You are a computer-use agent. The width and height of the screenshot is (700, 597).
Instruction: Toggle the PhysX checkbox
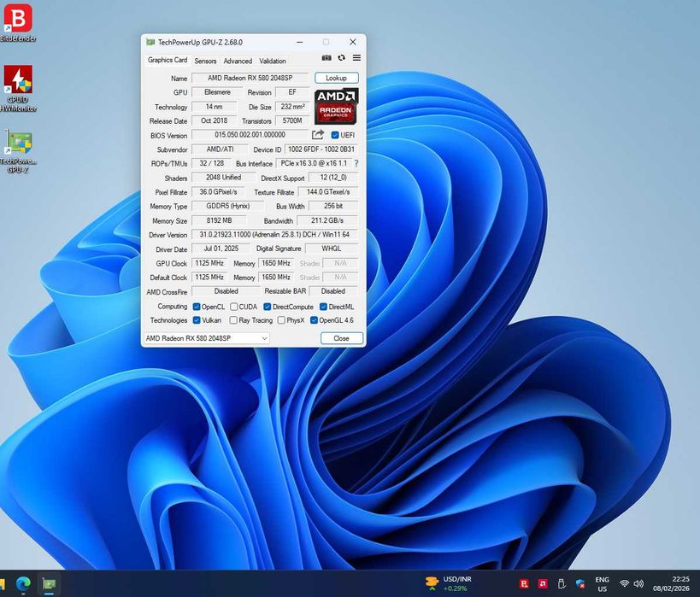(x=281, y=320)
